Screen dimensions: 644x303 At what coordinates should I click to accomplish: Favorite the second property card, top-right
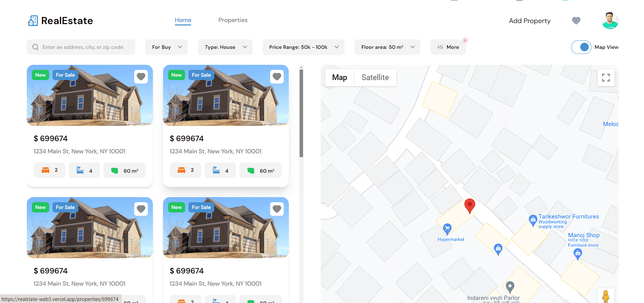[x=277, y=77]
